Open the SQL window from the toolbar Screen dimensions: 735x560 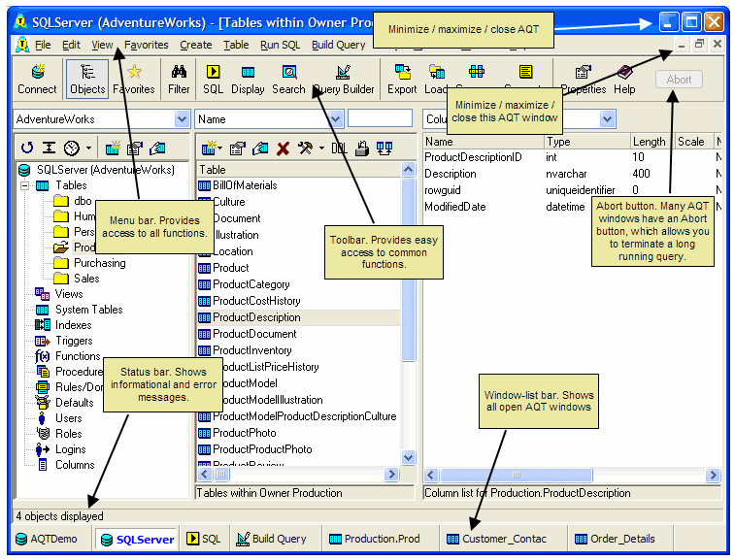213,80
